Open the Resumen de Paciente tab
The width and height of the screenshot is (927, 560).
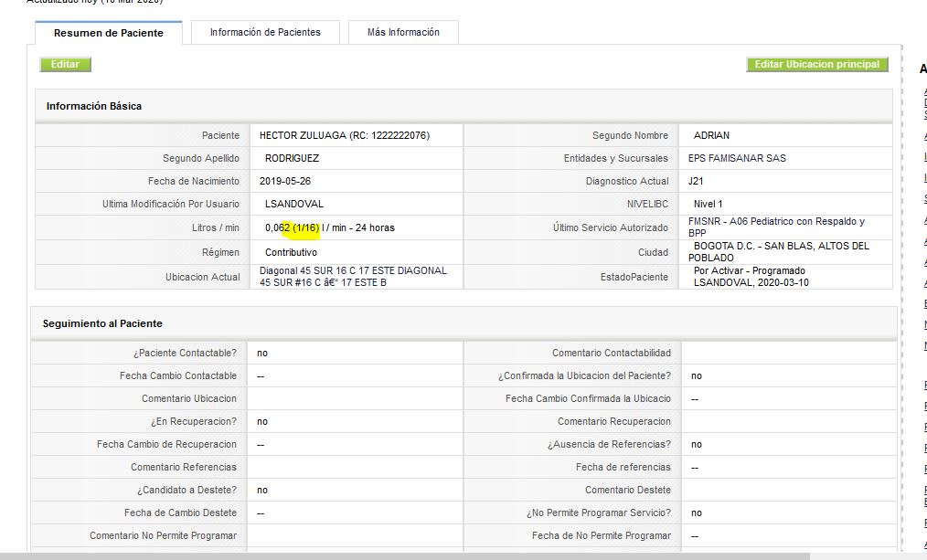109,33
